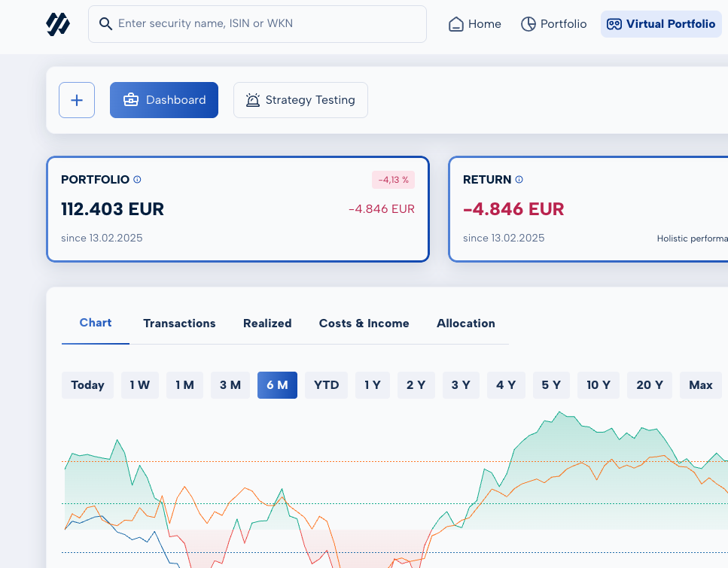Select the YTD time range
This screenshot has height=568, width=728.
point(327,385)
